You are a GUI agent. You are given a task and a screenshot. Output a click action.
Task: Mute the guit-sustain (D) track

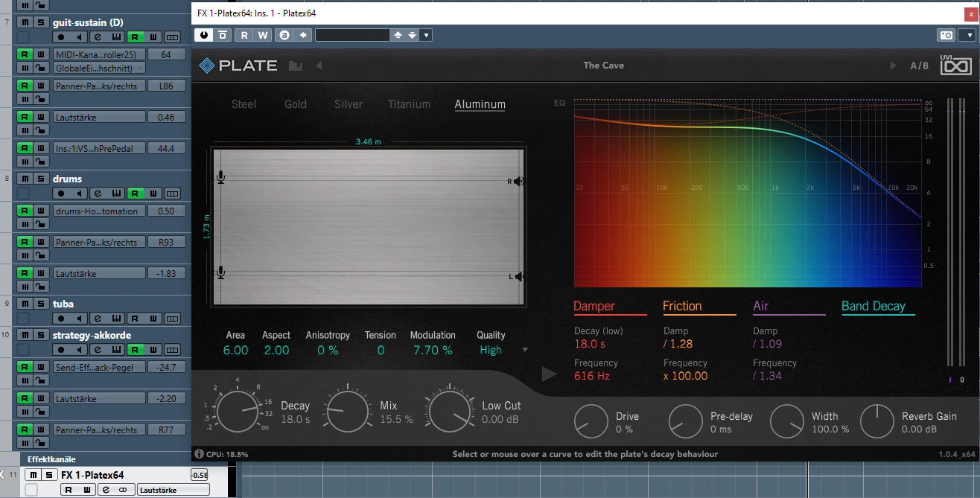click(x=24, y=22)
